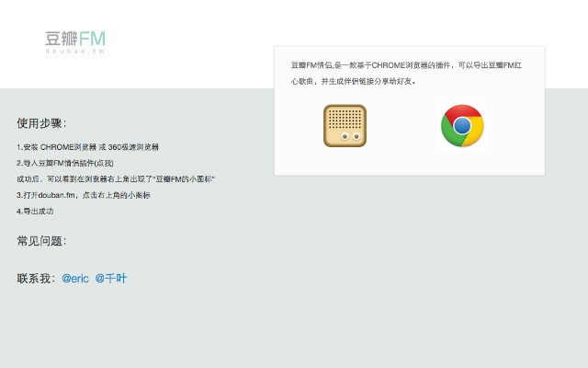The width and height of the screenshot is (588, 368).
Task: Open the @千叶 contact link
Action: [111, 279]
